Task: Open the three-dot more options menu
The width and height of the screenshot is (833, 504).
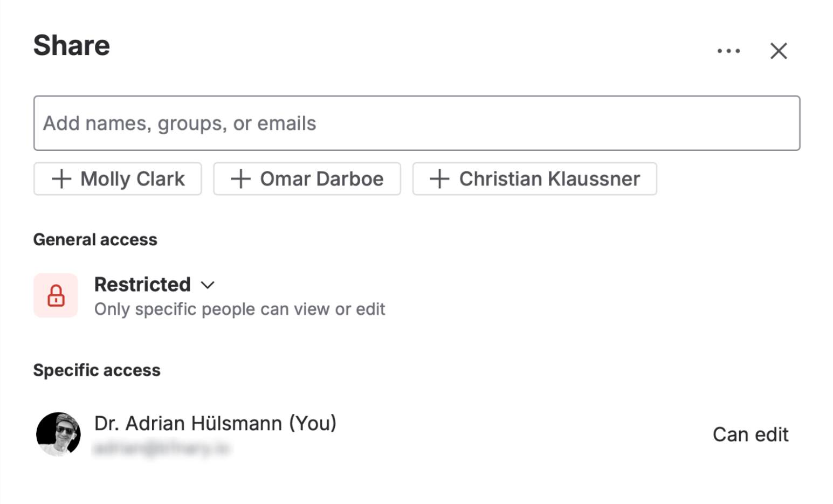Action: pyautogui.click(x=728, y=51)
